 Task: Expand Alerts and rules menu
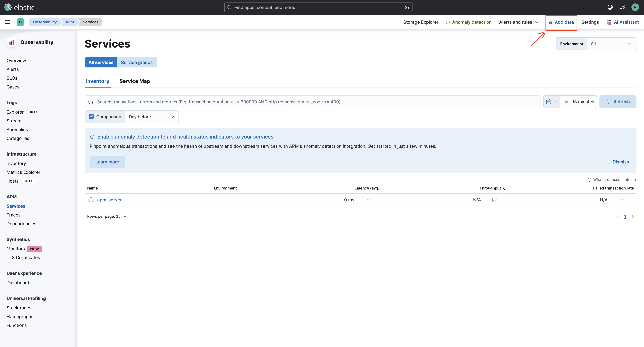pyautogui.click(x=519, y=22)
